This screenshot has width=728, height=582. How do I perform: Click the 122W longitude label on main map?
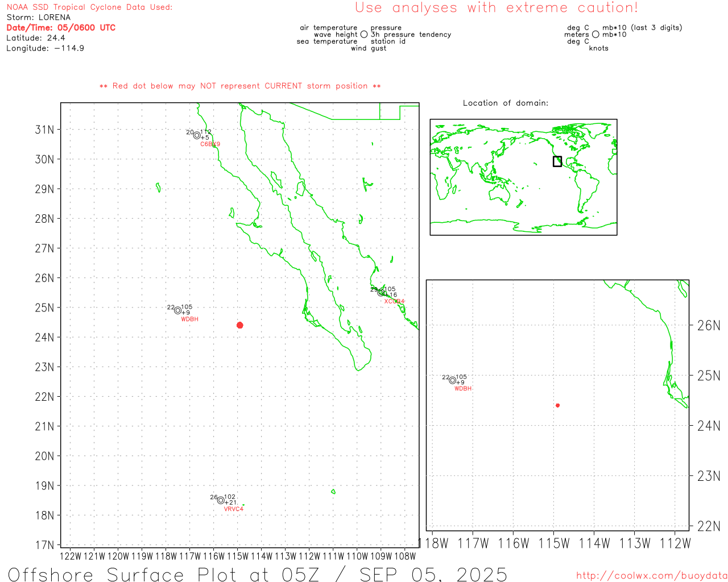click(71, 556)
